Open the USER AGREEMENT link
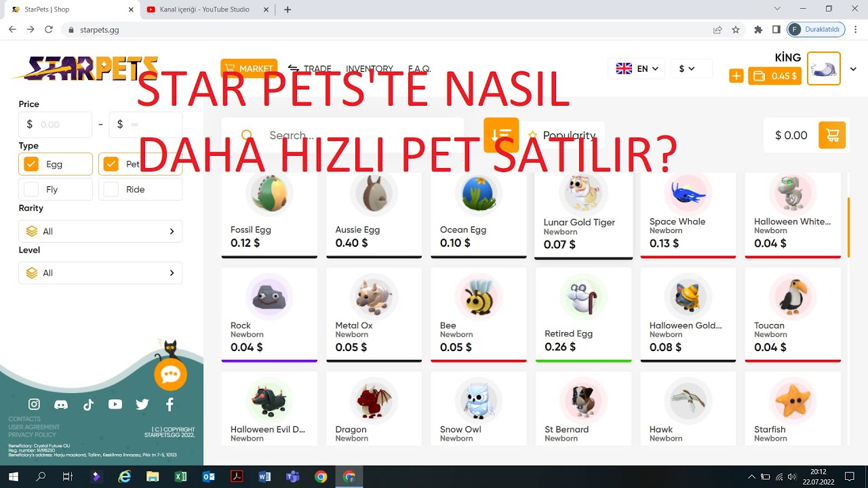 tap(34, 427)
